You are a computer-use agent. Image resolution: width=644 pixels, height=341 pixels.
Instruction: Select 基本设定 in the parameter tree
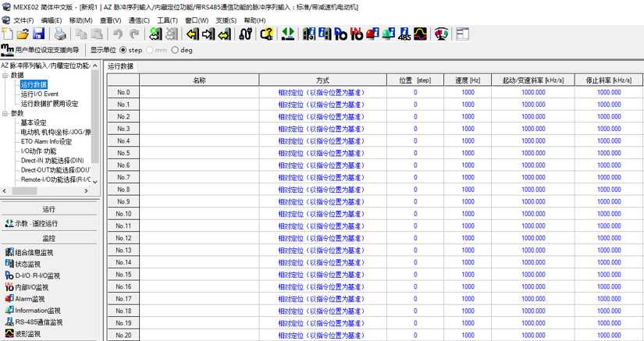point(34,123)
